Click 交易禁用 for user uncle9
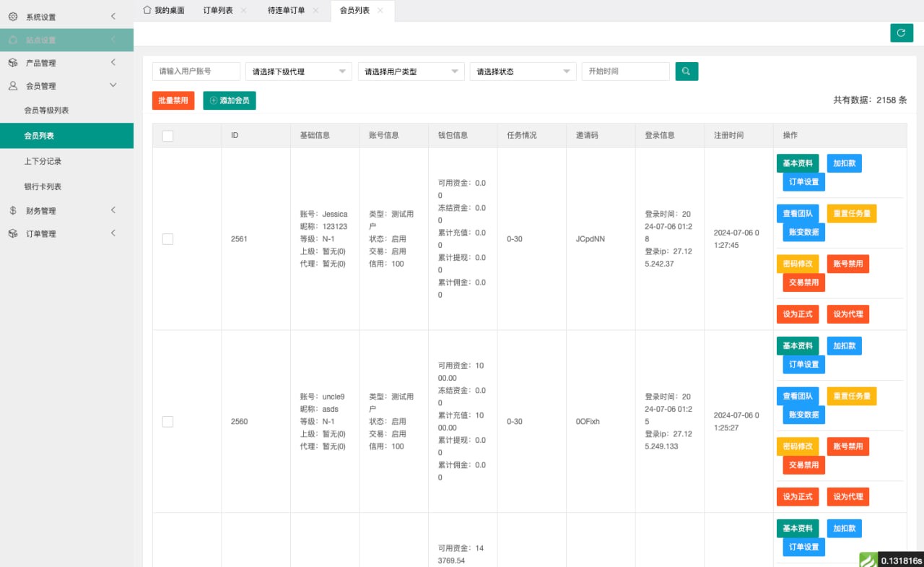Image resolution: width=924 pixels, height=567 pixels. pyautogui.click(x=804, y=465)
